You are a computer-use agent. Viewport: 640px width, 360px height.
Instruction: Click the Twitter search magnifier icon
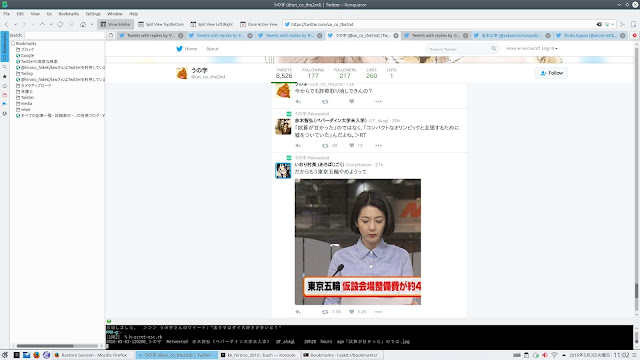[493, 49]
